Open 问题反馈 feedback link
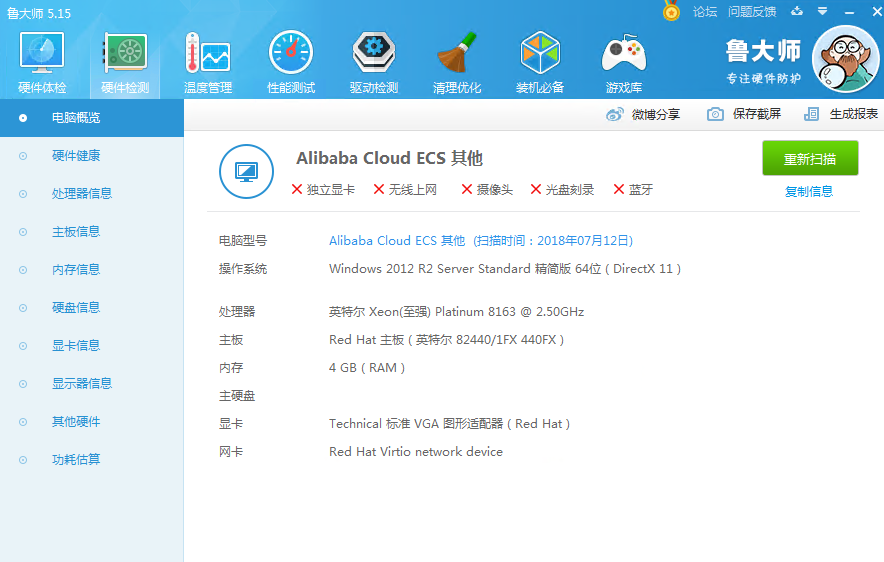The width and height of the screenshot is (884, 562). (752, 11)
